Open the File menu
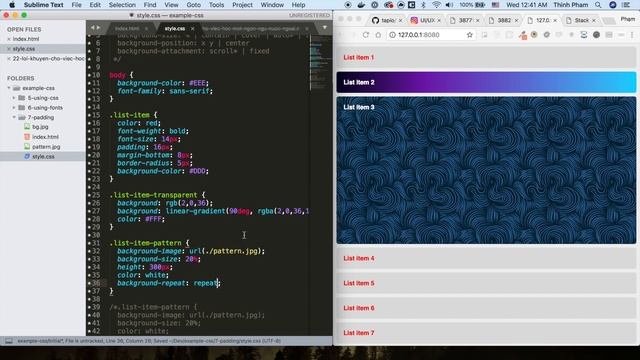 [x=76, y=5]
